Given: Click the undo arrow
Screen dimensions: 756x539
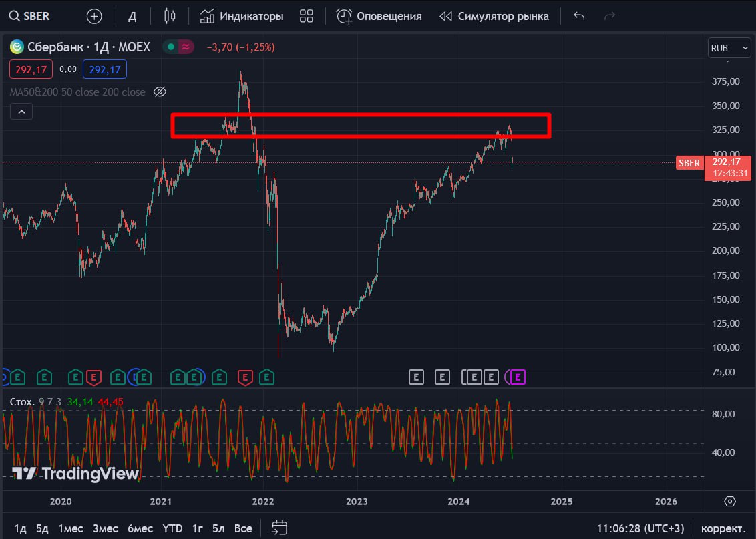Looking at the screenshot, I should 579,17.
